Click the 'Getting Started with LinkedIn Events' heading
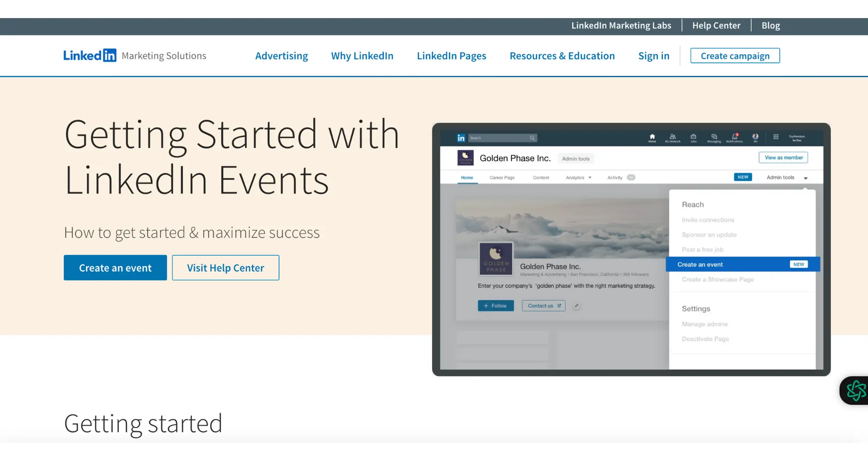This screenshot has height=461, width=868. [x=232, y=157]
